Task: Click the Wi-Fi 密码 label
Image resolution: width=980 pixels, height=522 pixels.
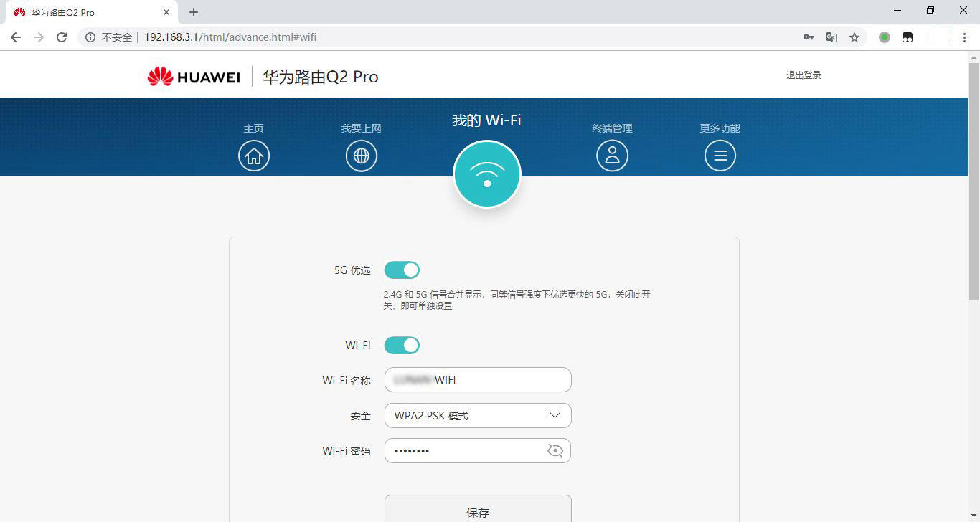Action: coord(347,451)
